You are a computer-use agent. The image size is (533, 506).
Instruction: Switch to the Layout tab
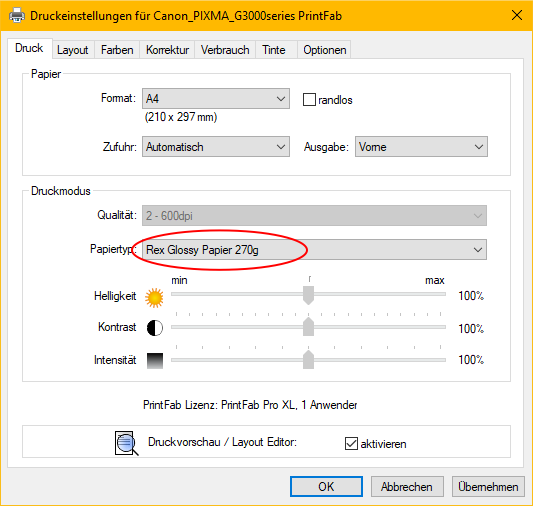click(73, 50)
